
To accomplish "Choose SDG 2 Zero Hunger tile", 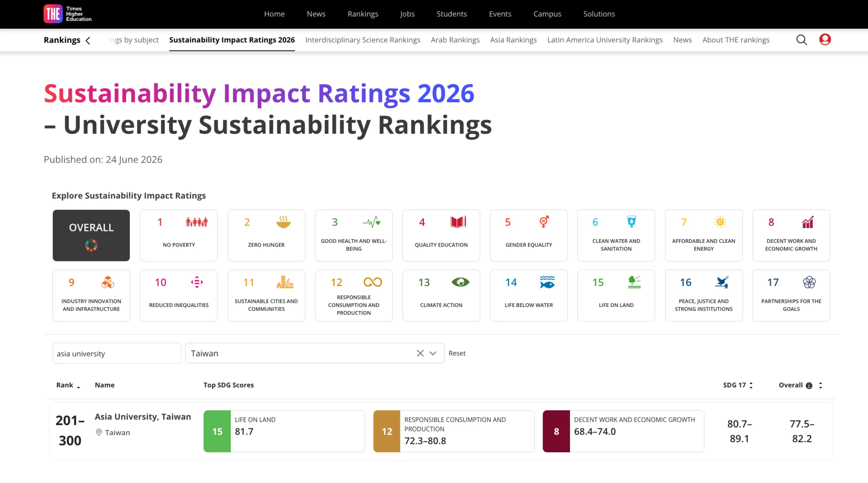I will tap(266, 235).
